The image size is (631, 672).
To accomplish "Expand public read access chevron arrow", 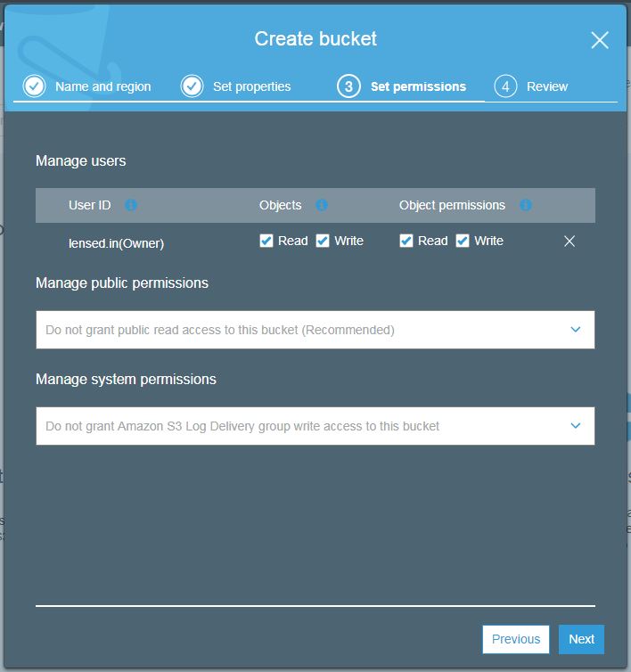I will click(576, 330).
